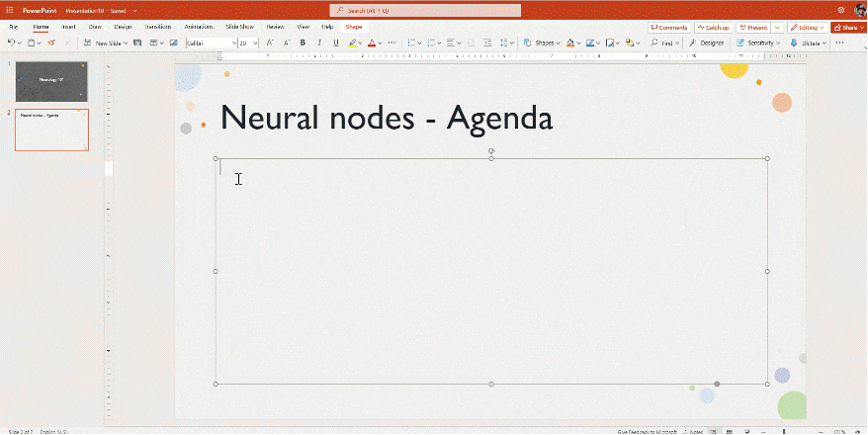Click the Dictate microphone icon
The height and width of the screenshot is (435, 868).
point(797,43)
